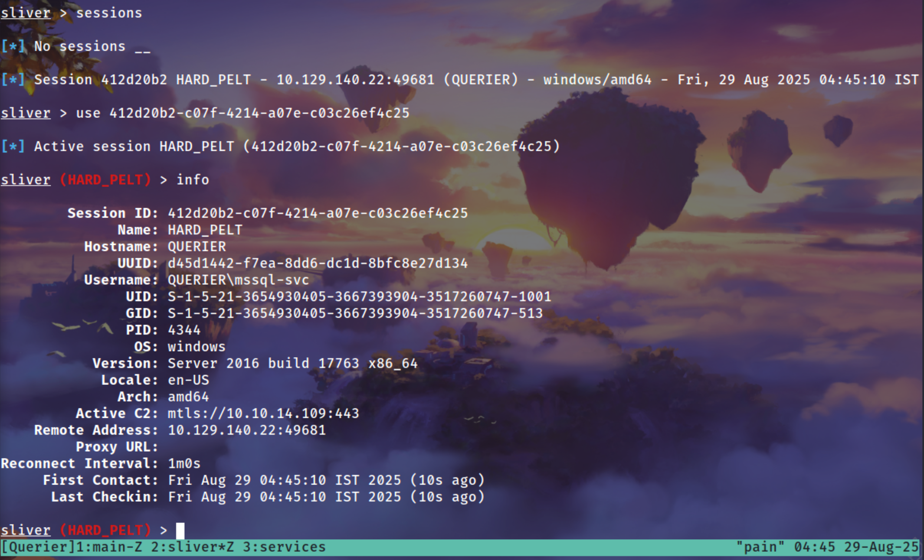
Task: Click the [*] marker beside No sessions
Action: point(13,46)
